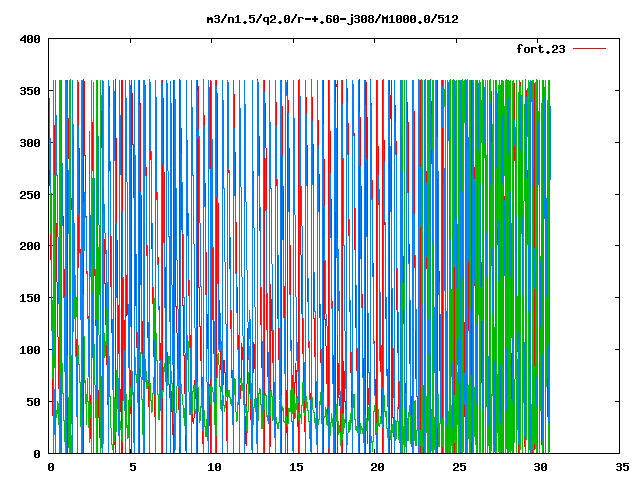This screenshot has width=640, height=480.
Task: Click the y-axis label 150
Action: pos(30,298)
